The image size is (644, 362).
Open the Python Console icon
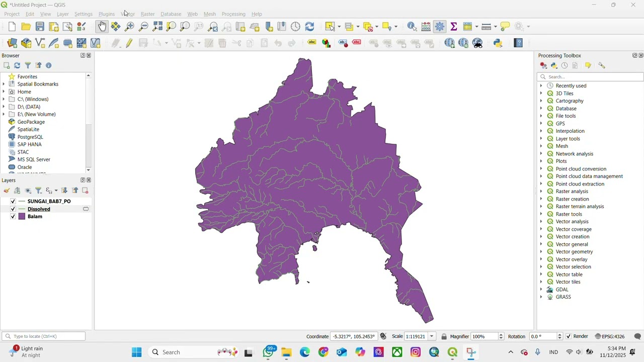pyautogui.click(x=498, y=43)
